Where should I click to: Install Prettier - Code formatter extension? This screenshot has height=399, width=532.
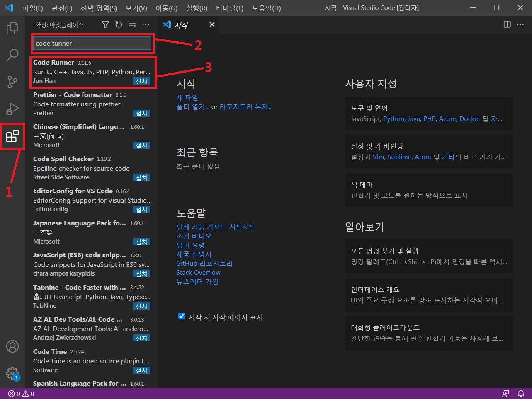(x=141, y=114)
